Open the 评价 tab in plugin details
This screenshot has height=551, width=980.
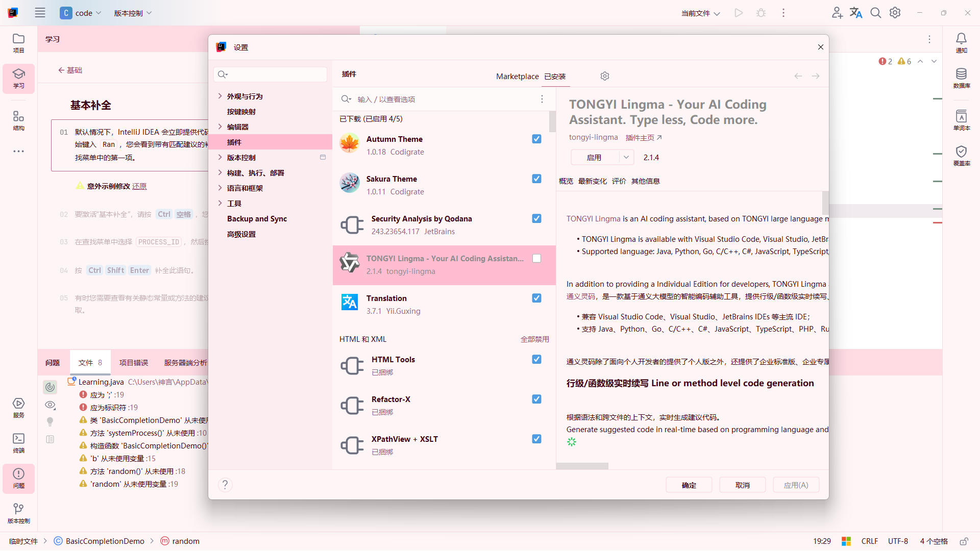(x=619, y=181)
